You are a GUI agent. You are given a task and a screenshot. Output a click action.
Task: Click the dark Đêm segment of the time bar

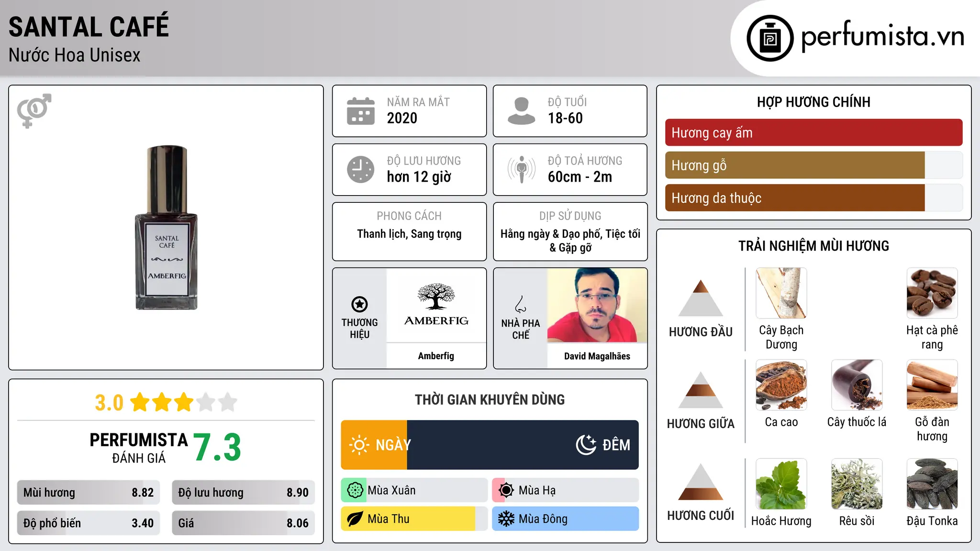523,445
